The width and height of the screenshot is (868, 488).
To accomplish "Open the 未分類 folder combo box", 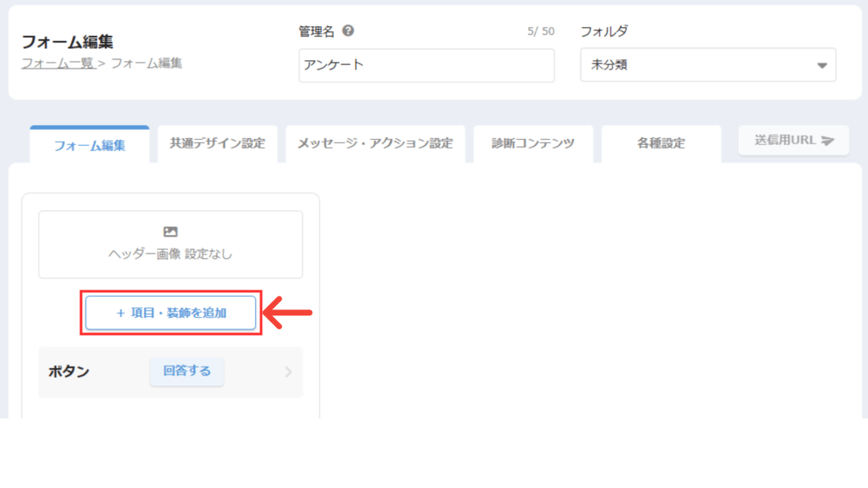I will [695, 65].
